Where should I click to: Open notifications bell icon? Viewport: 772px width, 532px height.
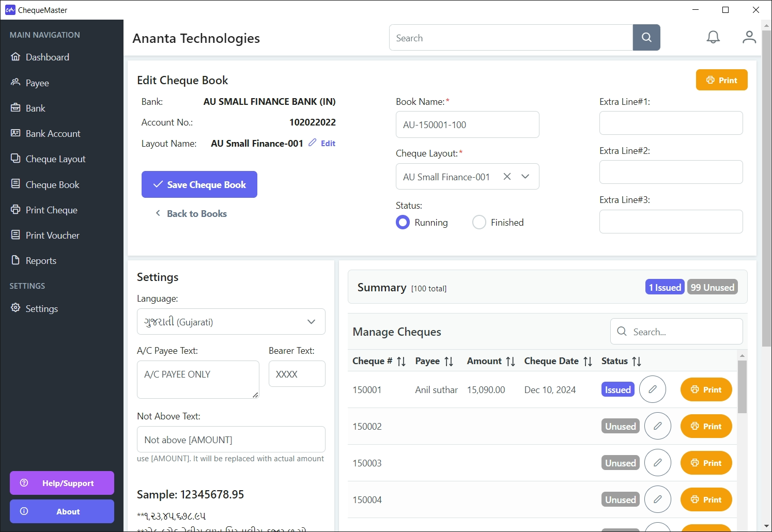click(713, 37)
